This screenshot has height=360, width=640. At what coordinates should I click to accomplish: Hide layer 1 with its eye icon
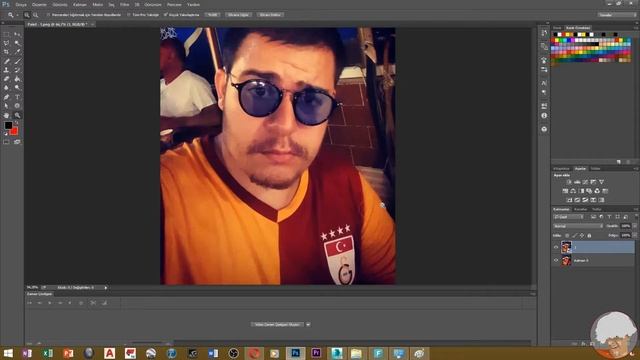[x=556, y=247]
